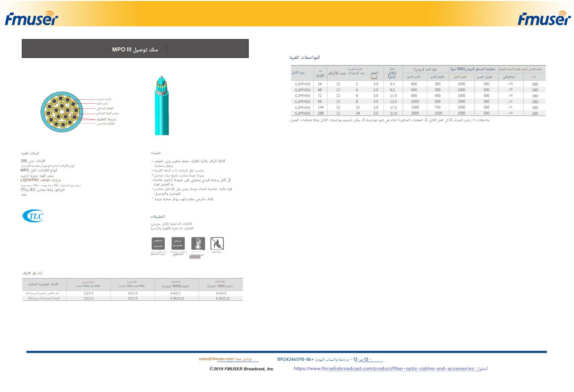
Task: Click the tensile strength column header
Action: [x=426, y=69]
